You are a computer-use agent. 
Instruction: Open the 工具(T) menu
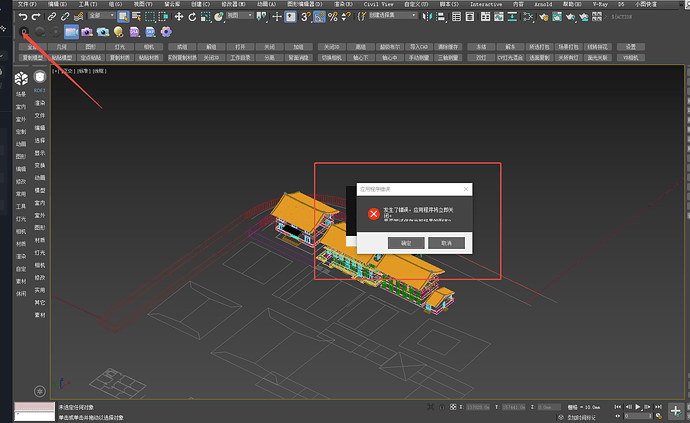point(88,4)
